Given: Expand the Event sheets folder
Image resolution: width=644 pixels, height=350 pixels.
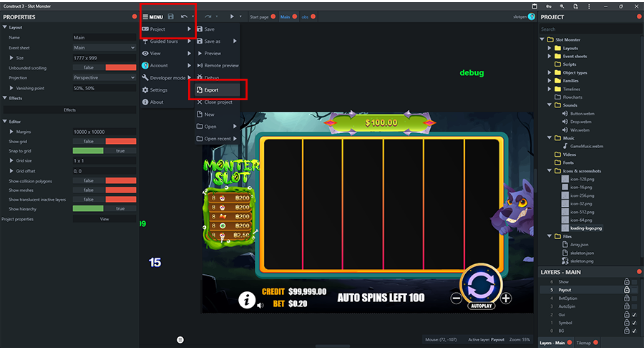Looking at the screenshot, I should [x=550, y=57].
